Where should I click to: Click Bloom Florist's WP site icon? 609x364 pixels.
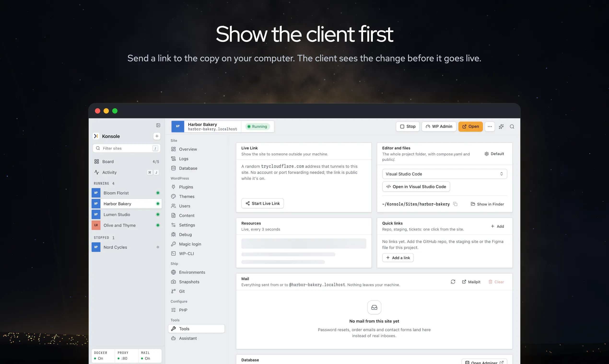point(96,193)
